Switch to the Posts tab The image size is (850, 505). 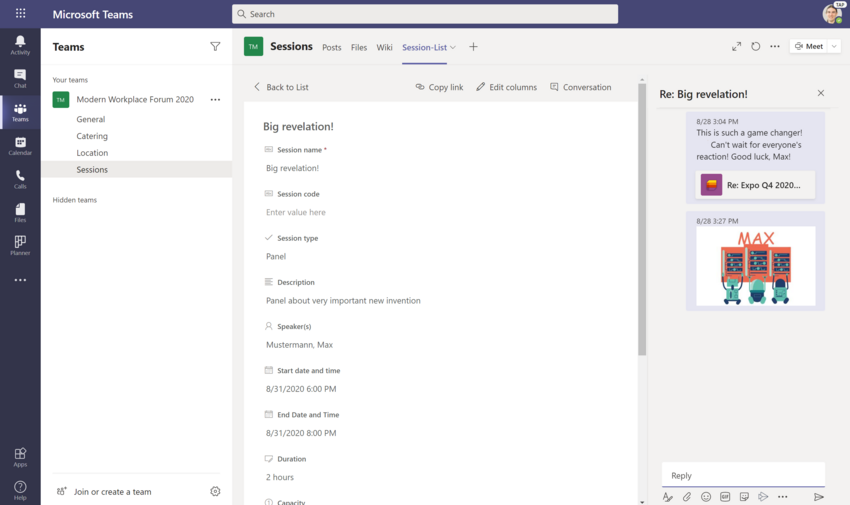(x=332, y=48)
